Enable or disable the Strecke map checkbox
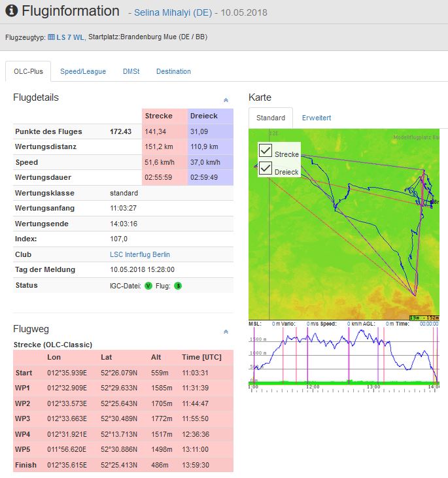This screenshot has width=448, height=478. point(266,150)
